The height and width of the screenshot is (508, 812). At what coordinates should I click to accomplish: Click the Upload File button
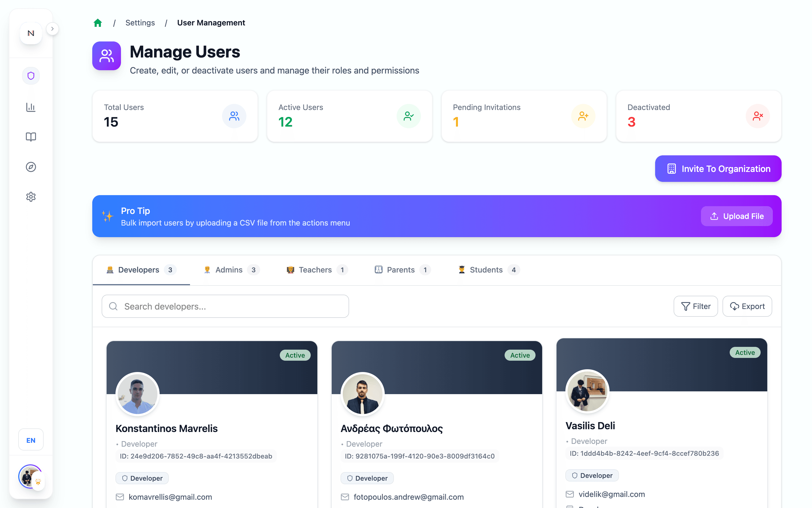tap(737, 216)
